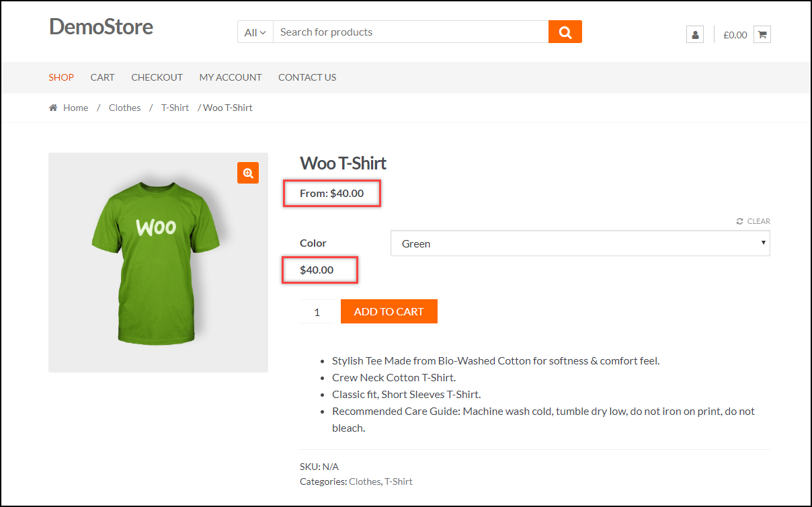Expand the Color dropdown showing Green
This screenshot has width=812, height=507.
click(579, 243)
